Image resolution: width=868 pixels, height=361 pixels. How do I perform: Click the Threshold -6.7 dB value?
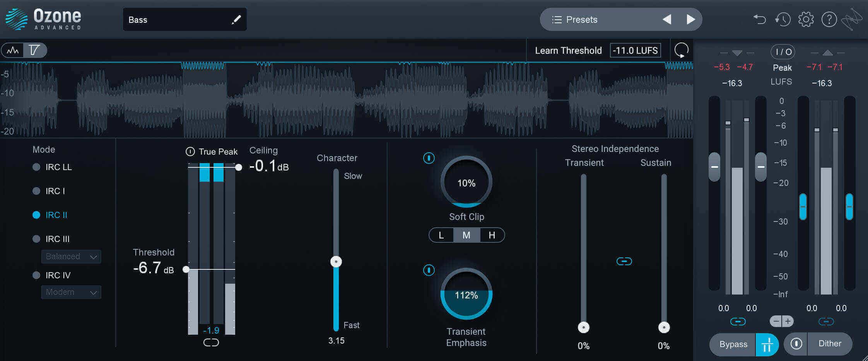tap(154, 268)
